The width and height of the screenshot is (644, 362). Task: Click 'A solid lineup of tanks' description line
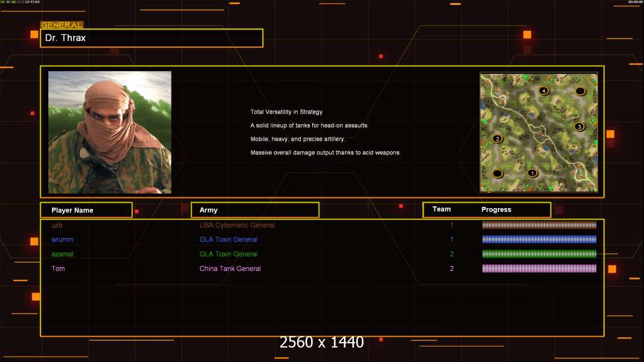pos(309,125)
